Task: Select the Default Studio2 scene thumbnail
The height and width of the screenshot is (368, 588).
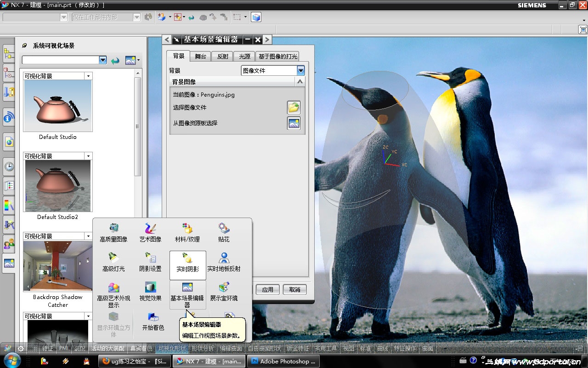Action: [58, 186]
